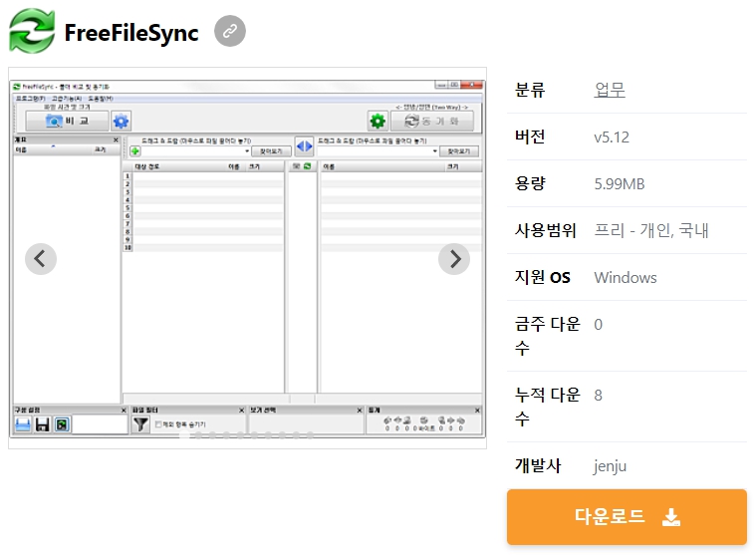Open the 프로그램 menu in the screenshot
Viewport: 756px width, 555px height.
[30, 99]
